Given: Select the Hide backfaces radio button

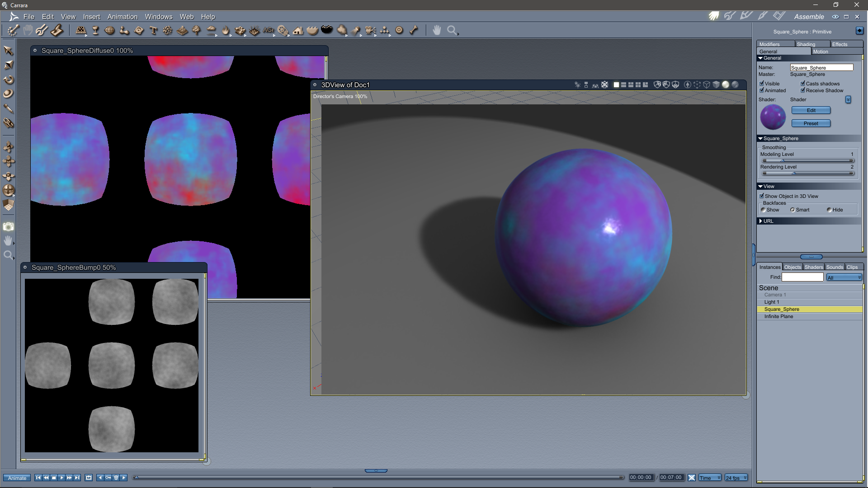Looking at the screenshot, I should (x=829, y=210).
